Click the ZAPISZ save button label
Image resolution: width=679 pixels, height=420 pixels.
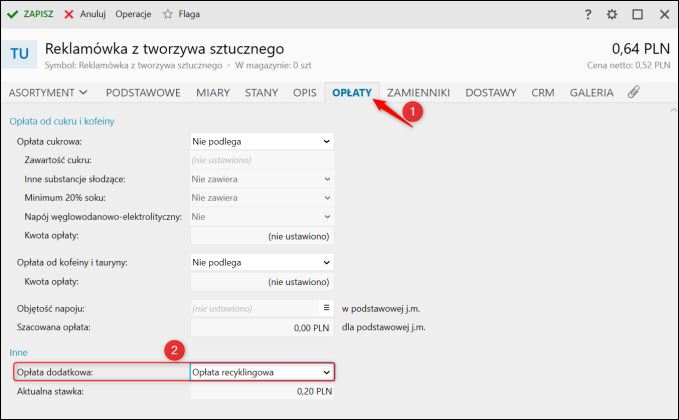point(39,14)
